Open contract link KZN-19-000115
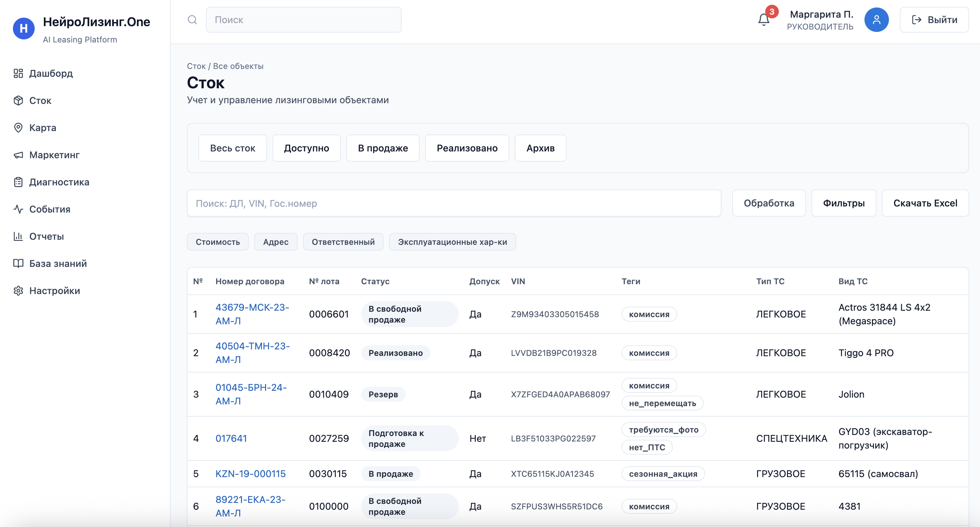 pyautogui.click(x=250, y=473)
